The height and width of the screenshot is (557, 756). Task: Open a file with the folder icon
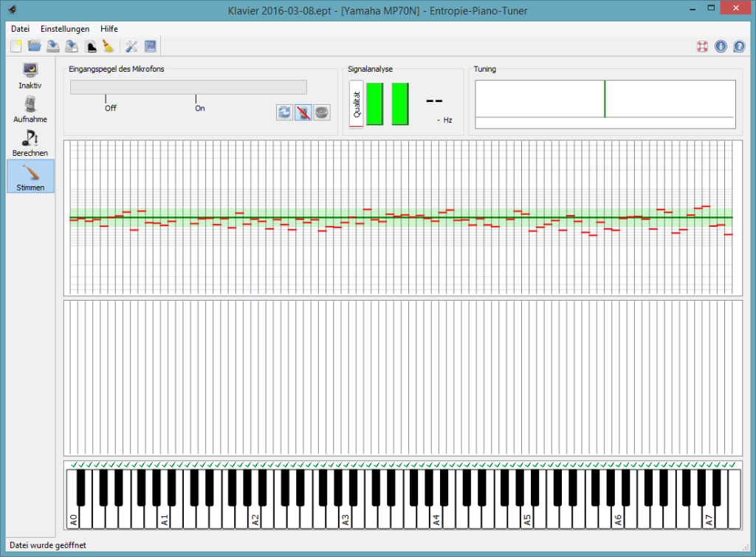[34, 47]
